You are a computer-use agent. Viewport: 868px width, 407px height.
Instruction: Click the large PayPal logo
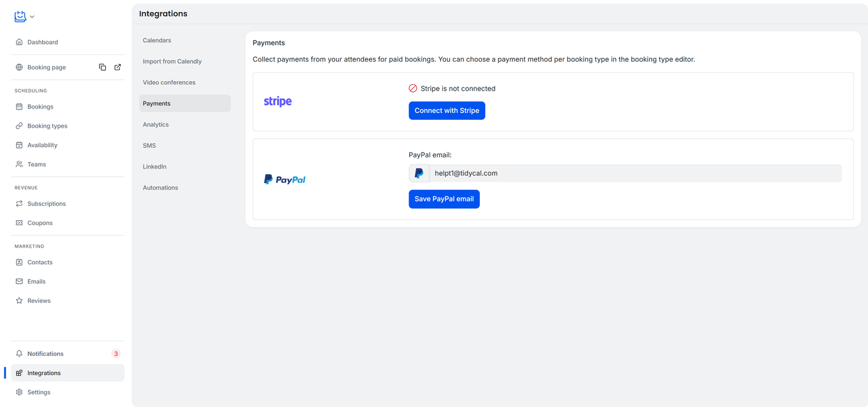(285, 180)
